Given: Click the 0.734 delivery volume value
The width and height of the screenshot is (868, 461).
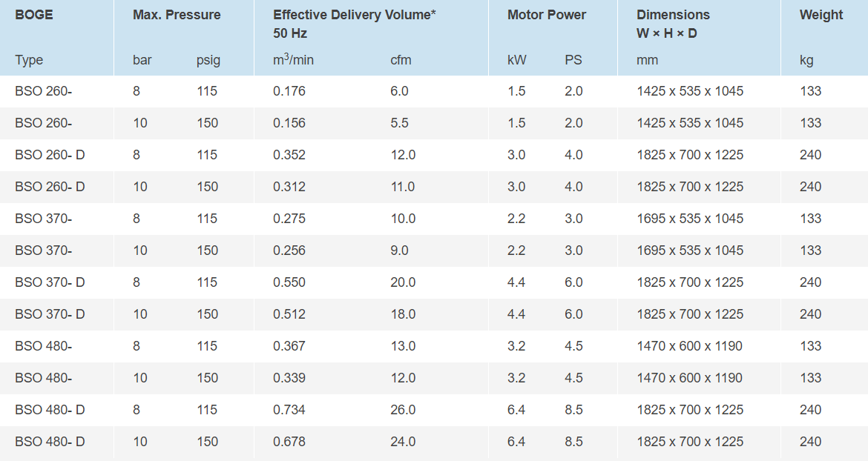Looking at the screenshot, I should pyautogui.click(x=289, y=410).
